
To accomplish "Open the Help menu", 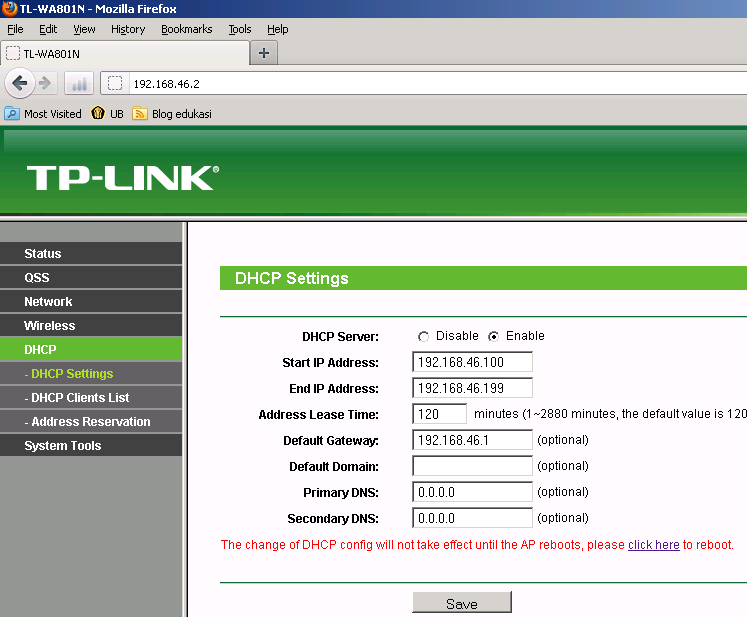I will pos(278,29).
